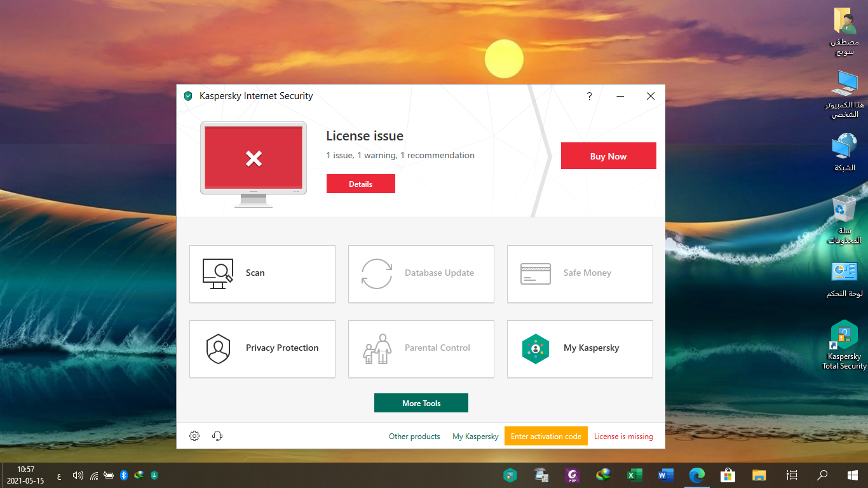Click the red Buy Now button

point(608,156)
